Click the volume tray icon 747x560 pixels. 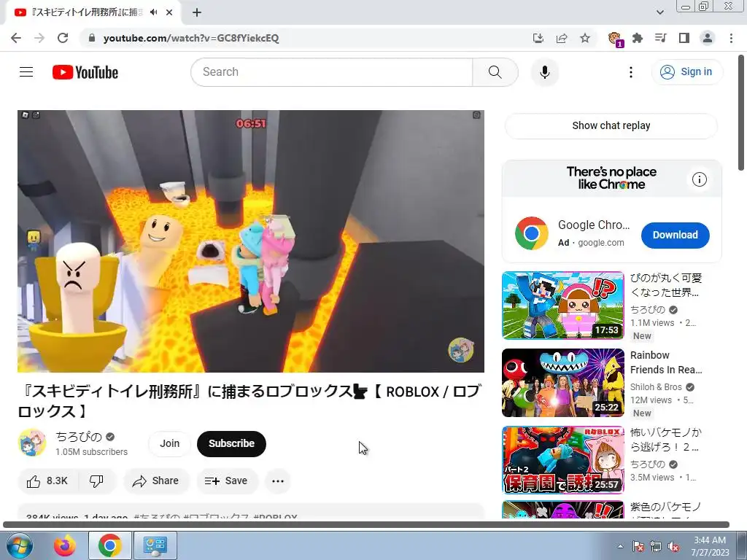point(673,546)
